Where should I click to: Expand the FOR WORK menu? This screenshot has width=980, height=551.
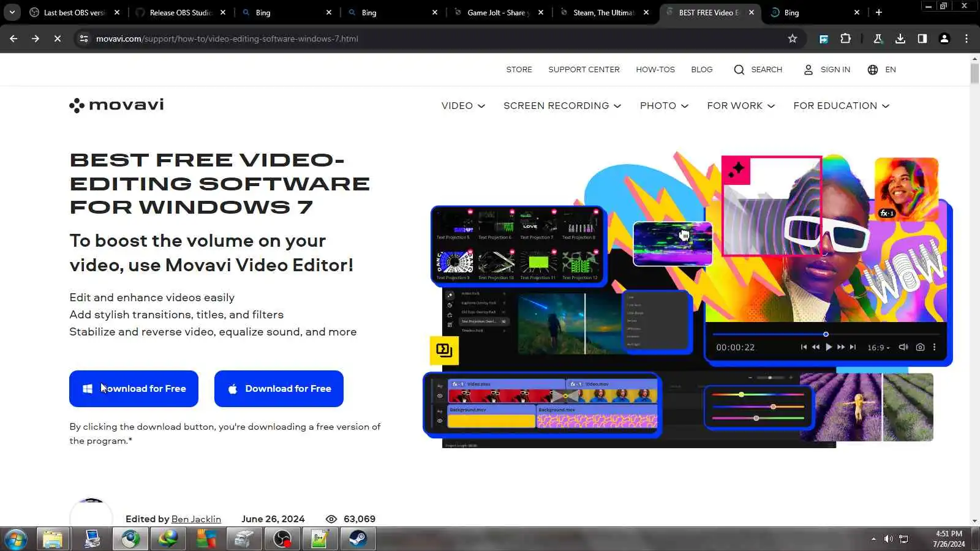[741, 106]
